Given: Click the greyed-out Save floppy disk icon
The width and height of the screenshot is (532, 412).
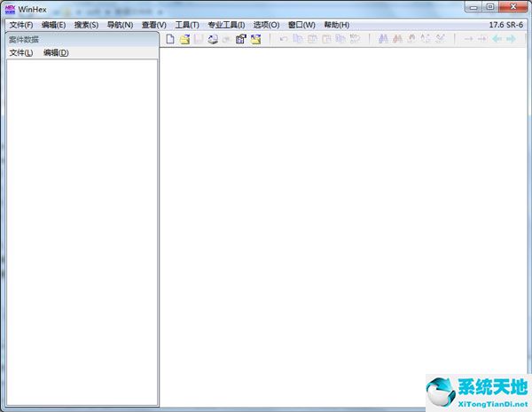Looking at the screenshot, I should tap(199, 39).
